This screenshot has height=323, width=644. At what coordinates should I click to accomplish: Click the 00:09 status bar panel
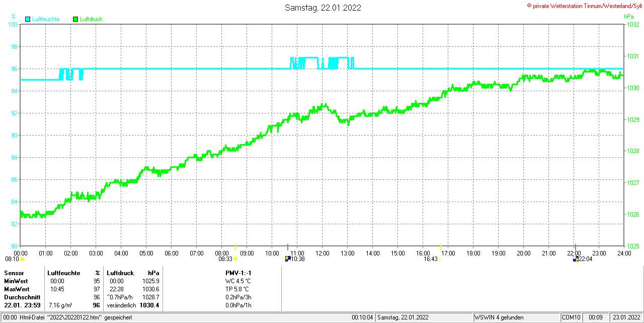(x=596, y=317)
